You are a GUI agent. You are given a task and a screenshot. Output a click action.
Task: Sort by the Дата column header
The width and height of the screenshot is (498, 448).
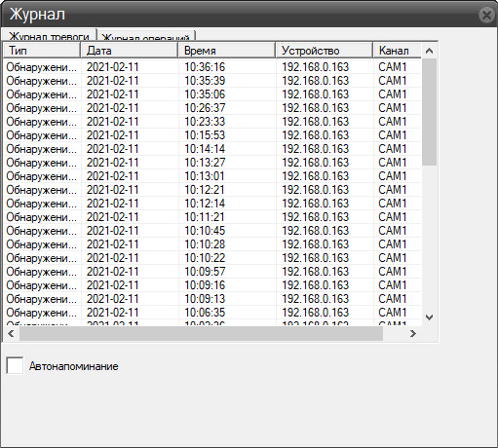point(130,51)
